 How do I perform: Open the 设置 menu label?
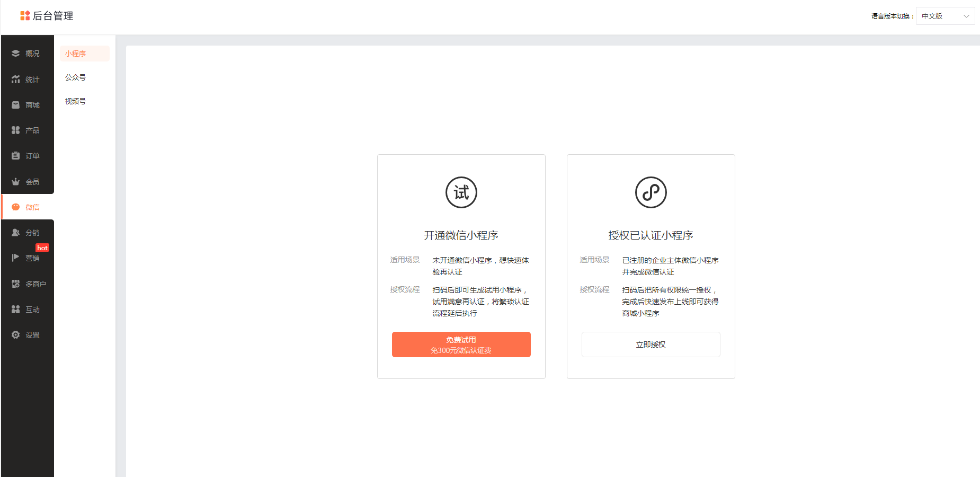32,335
